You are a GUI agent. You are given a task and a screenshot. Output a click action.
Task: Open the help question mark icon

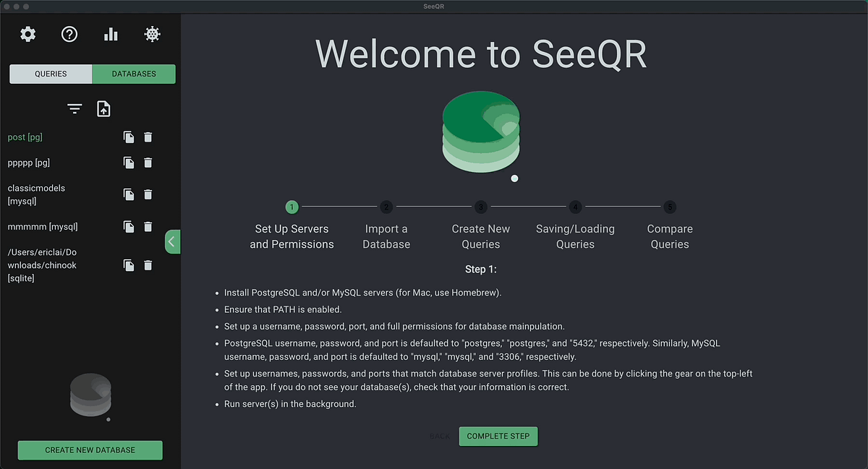pos(69,34)
